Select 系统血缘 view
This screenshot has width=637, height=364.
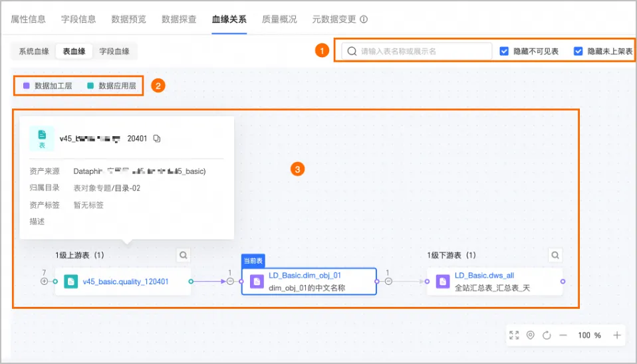(34, 51)
